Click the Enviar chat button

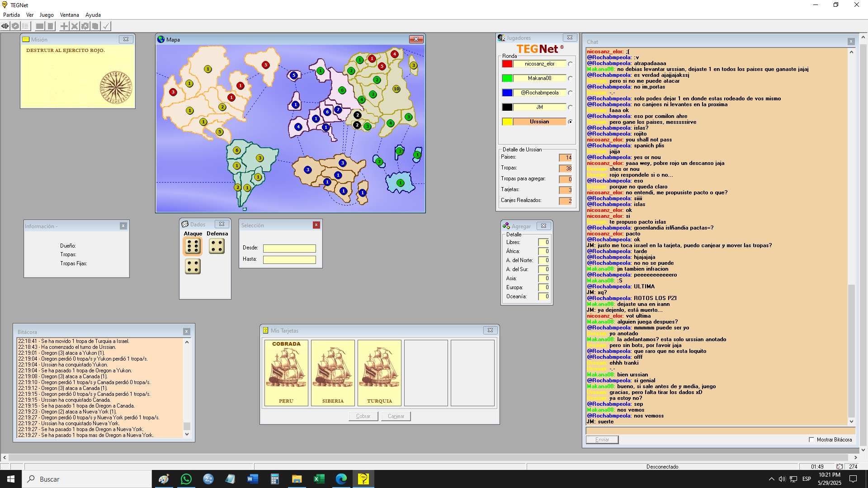click(602, 440)
